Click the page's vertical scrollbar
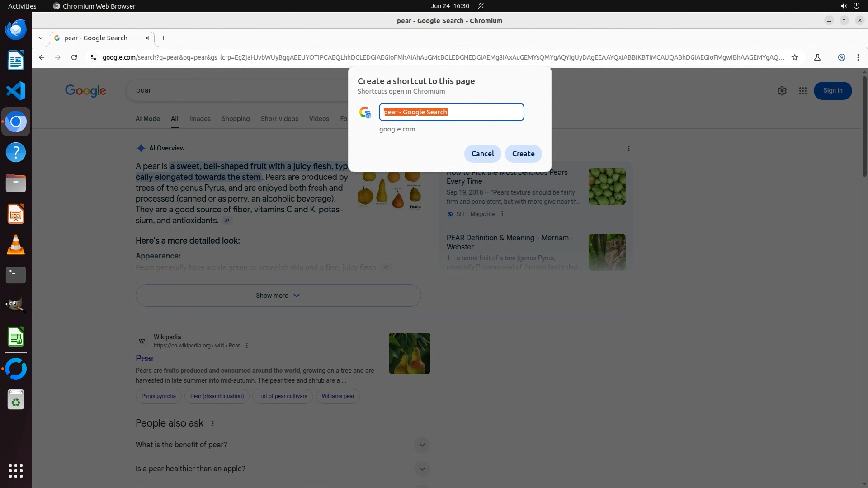 click(x=864, y=127)
